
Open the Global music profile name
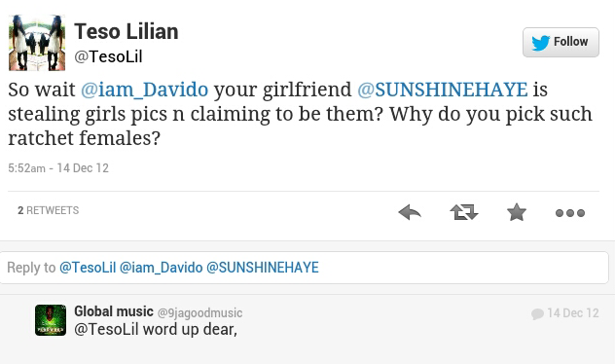[114, 311]
